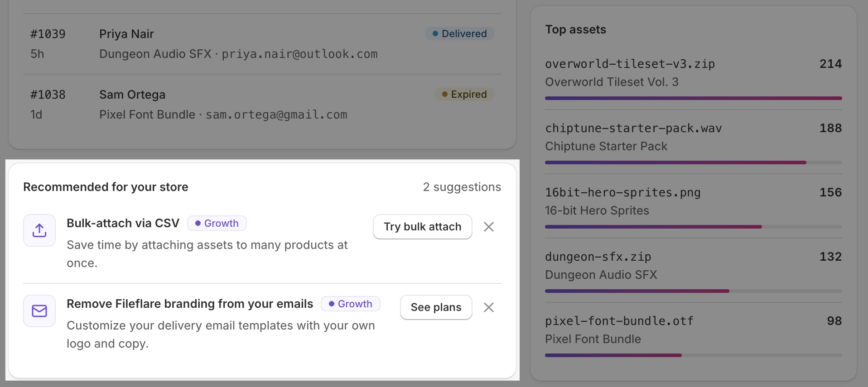Click the Overworld Tileset Vol. 3 progress bar
This screenshot has height=387, width=868.
pyautogui.click(x=694, y=98)
